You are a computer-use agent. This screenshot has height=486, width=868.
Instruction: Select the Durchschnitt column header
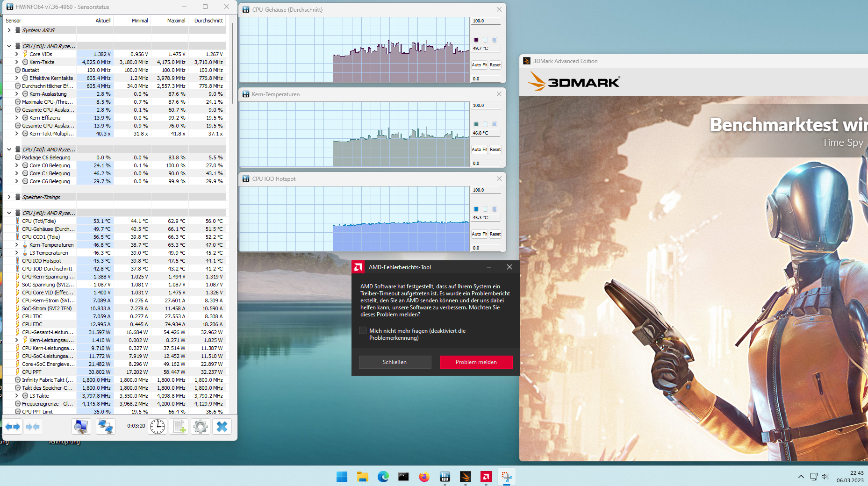tap(207, 21)
